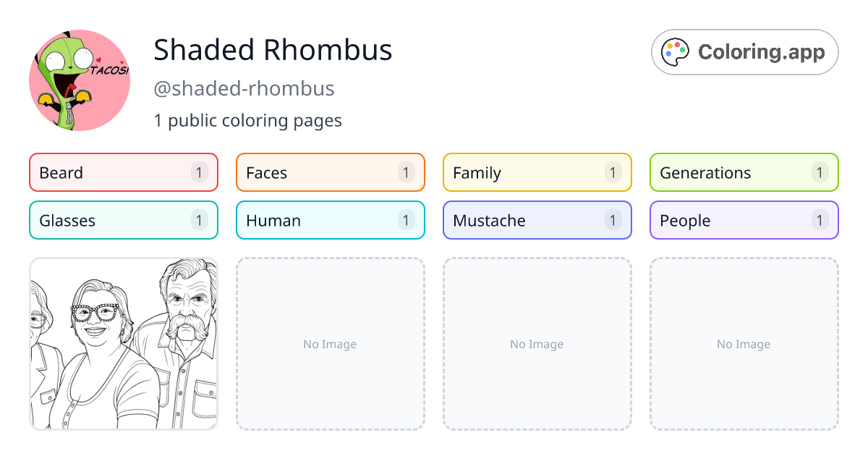The height and width of the screenshot is (456, 868).
Task: Click the @shaded-rhombus username link
Action: 244,88
